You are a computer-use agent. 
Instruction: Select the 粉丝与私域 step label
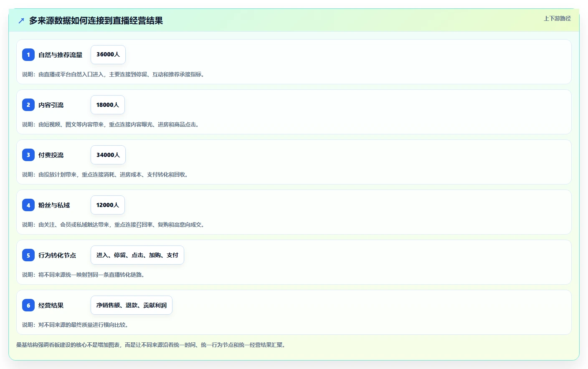point(54,205)
